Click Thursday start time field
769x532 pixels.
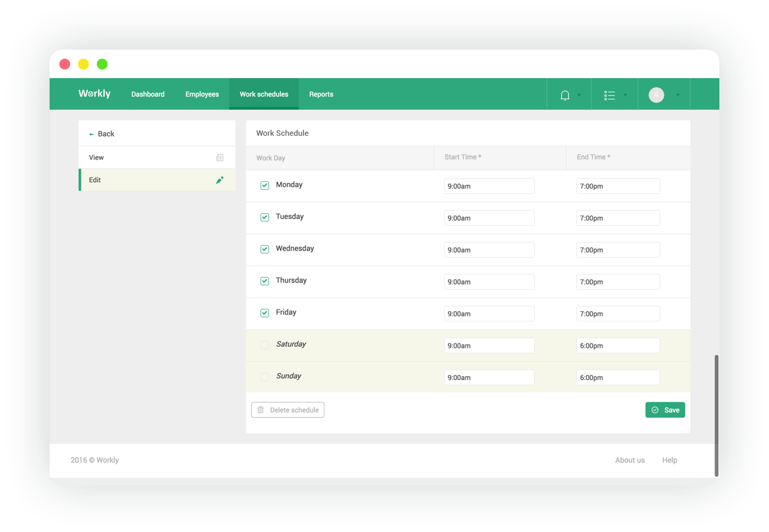click(489, 282)
